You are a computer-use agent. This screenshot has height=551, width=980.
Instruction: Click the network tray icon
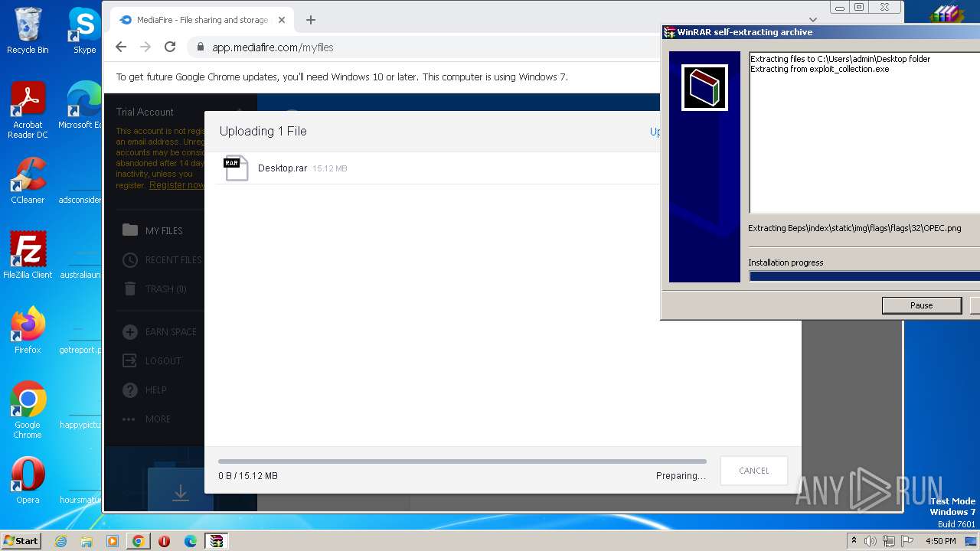tap(889, 541)
